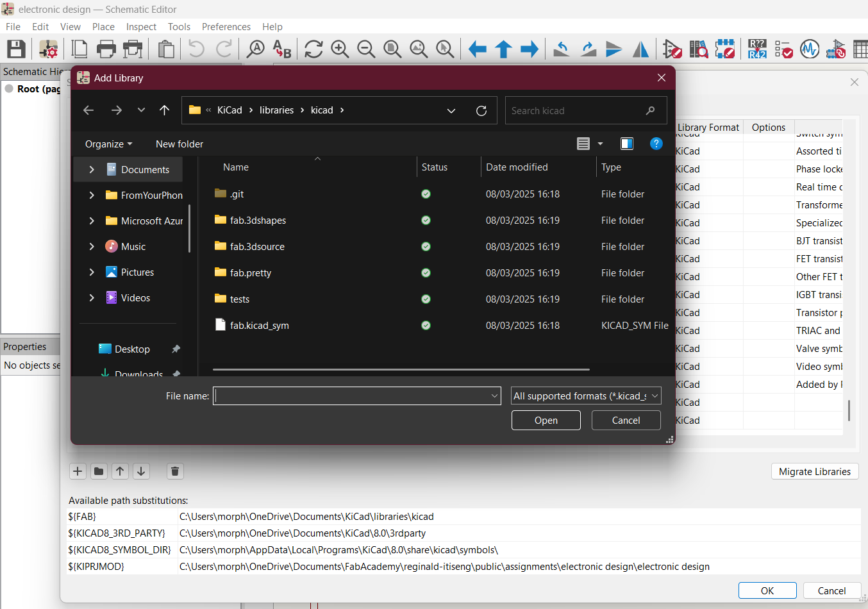This screenshot has width=868, height=609.
Task: Launch the SPICE simulator
Action: click(810, 49)
